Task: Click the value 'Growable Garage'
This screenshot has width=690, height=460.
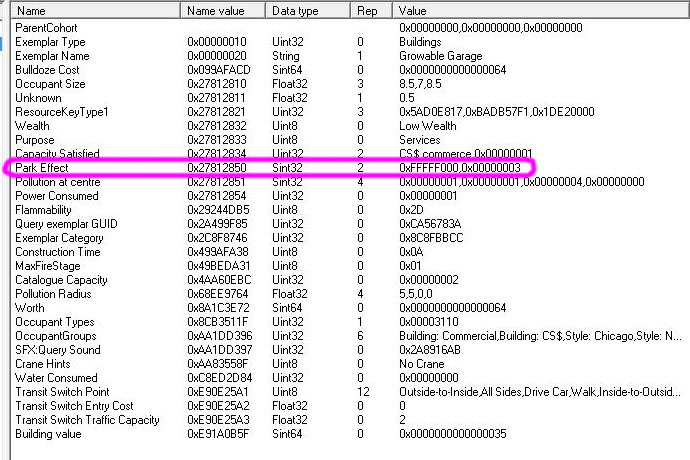Action: pos(440,56)
